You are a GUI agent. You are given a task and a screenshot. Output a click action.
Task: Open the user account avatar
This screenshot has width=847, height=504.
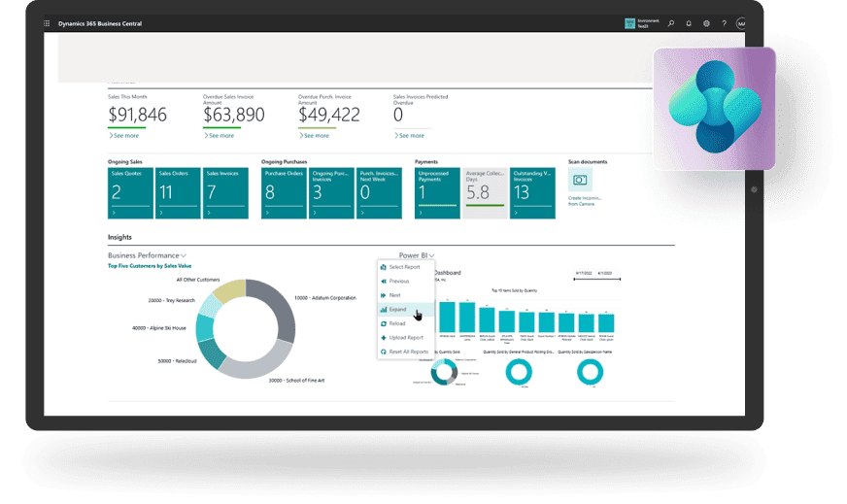pos(740,23)
